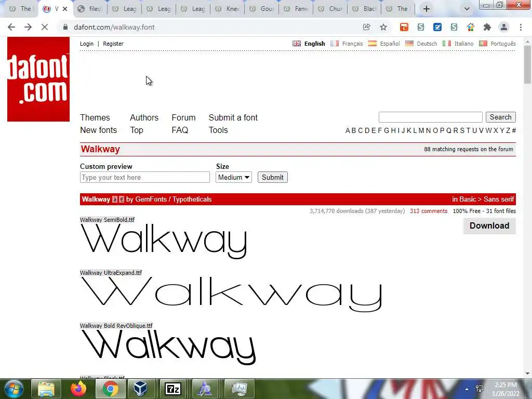Click the accents icon next to Walkway
Viewport: 532px width, 399px height.
115,199
